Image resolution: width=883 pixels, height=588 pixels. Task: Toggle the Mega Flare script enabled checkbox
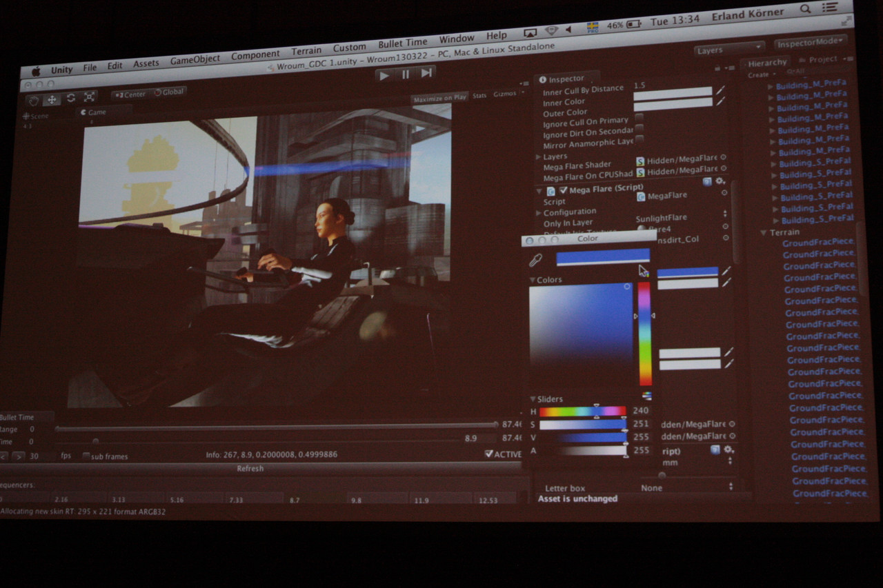[564, 190]
